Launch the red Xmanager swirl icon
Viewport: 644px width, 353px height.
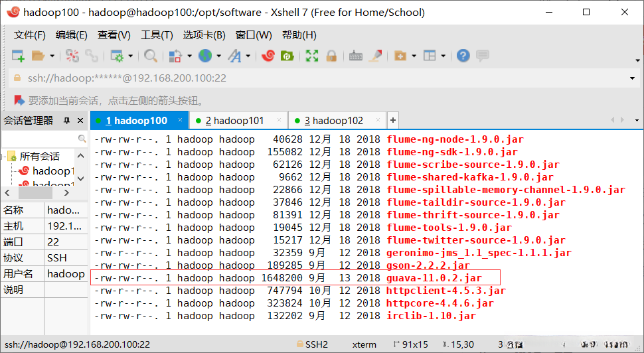(x=268, y=56)
